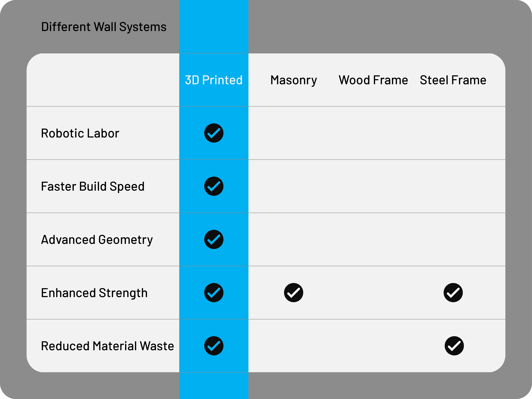Click the empty Wood Frame Enhanced Strength cell

tap(373, 292)
